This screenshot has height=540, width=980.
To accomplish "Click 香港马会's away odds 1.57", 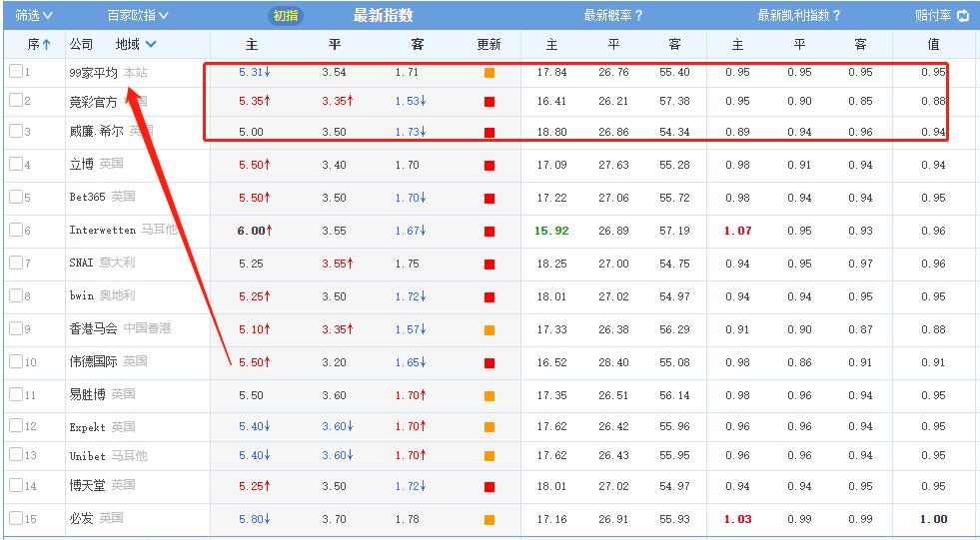I will 407,329.
